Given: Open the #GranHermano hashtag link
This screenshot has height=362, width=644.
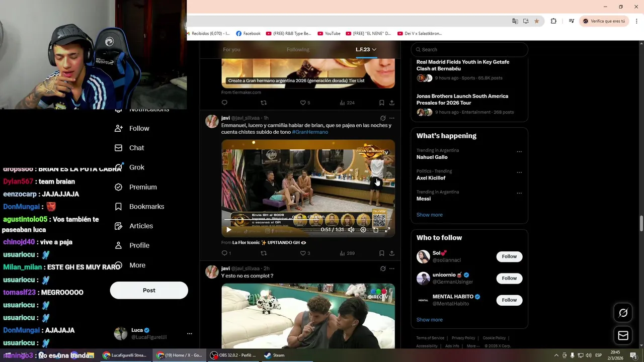Looking at the screenshot, I should (x=310, y=132).
